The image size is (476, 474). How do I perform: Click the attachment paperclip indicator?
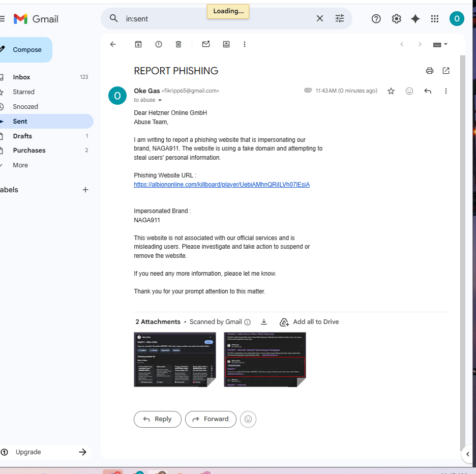308,90
